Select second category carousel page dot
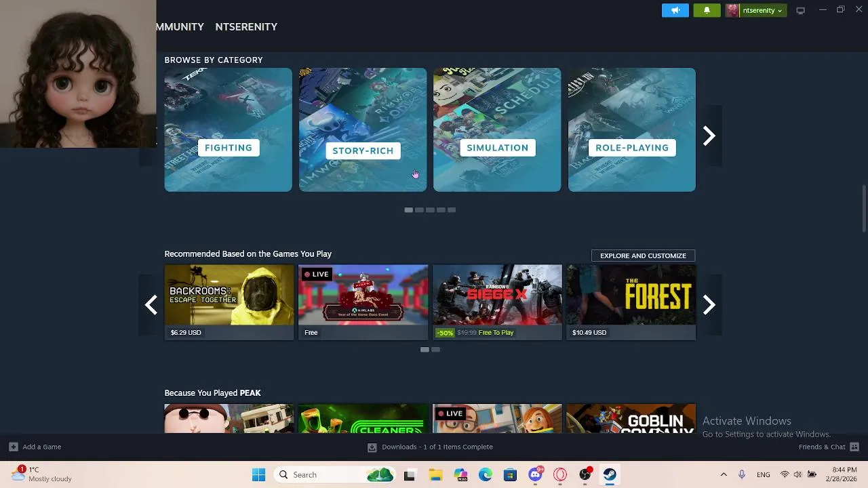The image size is (868, 488). [419, 210]
